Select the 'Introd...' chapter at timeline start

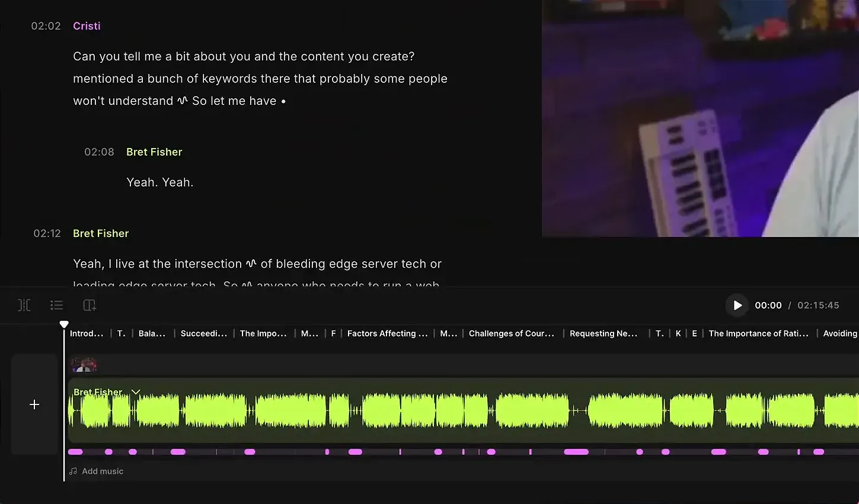click(87, 333)
